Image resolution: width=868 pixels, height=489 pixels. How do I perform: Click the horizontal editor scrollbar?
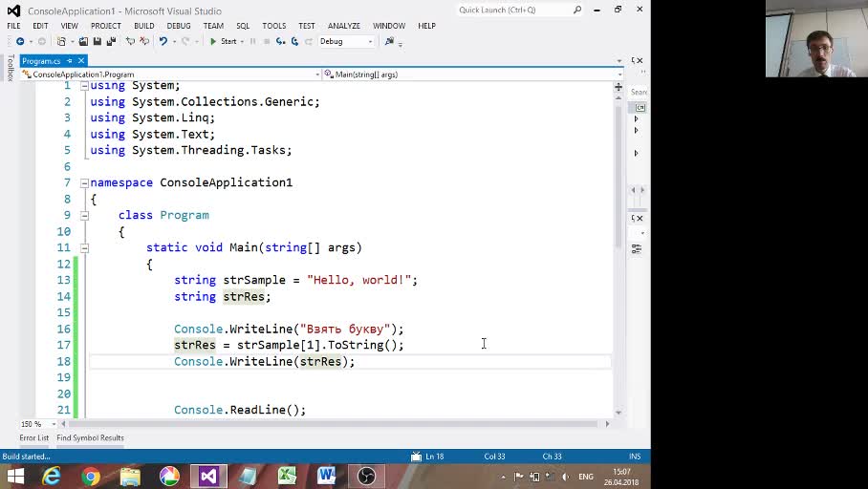pyautogui.click(x=332, y=424)
